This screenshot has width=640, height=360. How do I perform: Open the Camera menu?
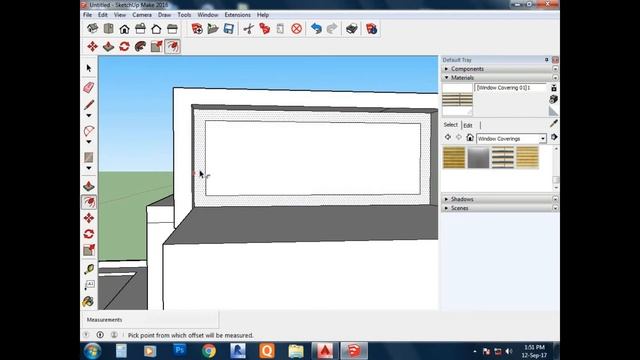142,15
